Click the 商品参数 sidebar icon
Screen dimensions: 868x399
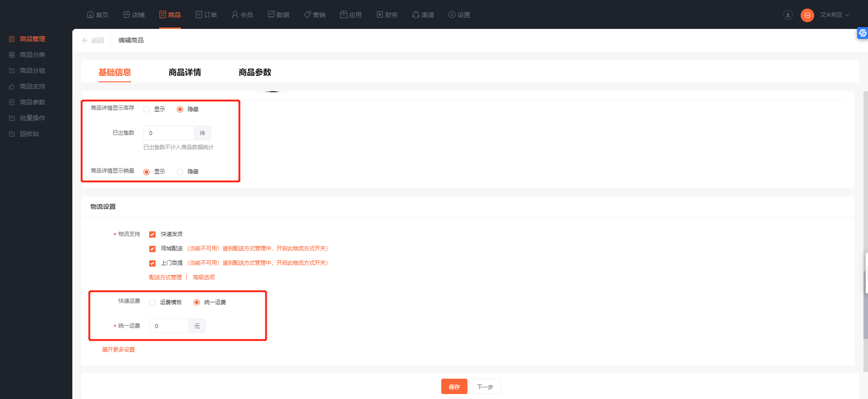(x=12, y=102)
